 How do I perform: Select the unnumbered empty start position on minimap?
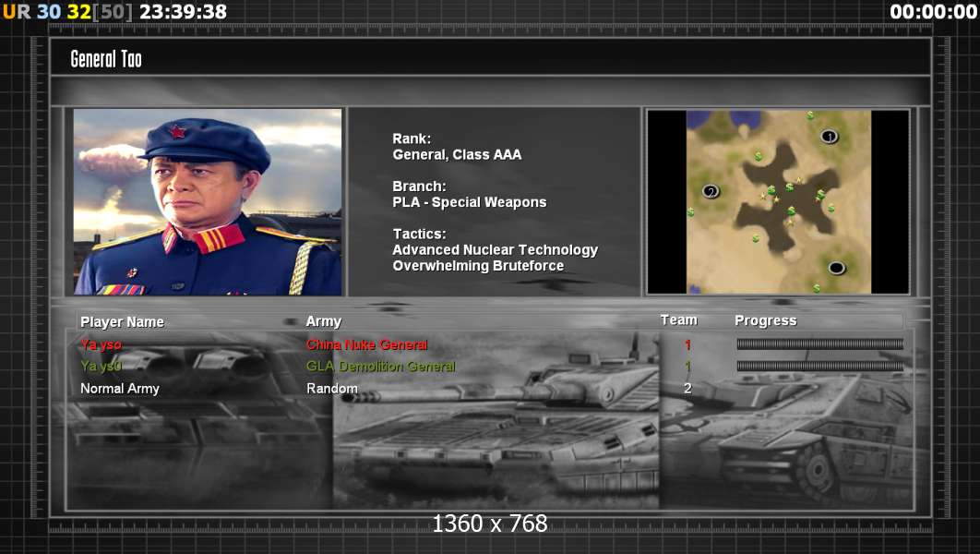tap(836, 268)
